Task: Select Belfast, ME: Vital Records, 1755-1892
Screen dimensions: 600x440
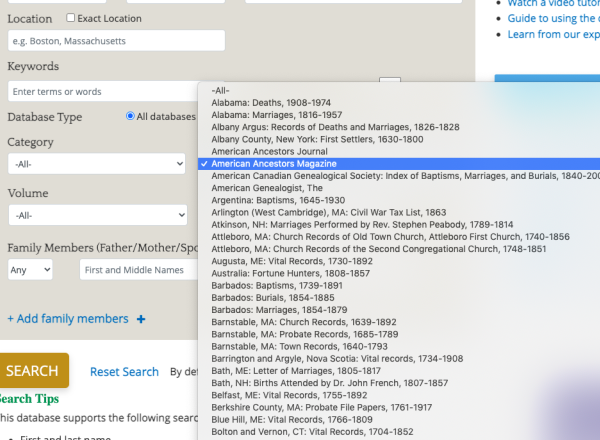Action: [399, 395]
